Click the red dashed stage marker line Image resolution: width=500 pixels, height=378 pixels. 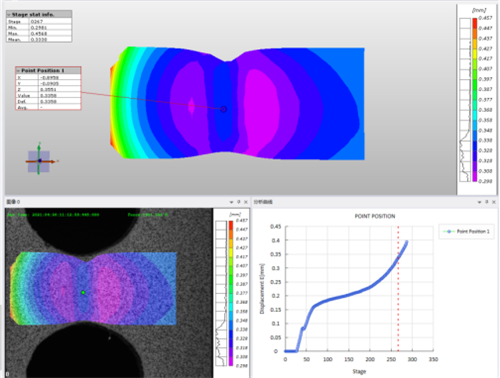398,289
